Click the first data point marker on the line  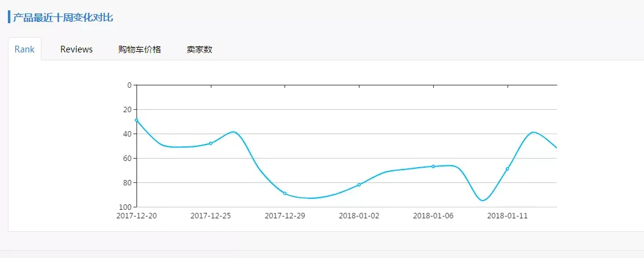(136, 120)
